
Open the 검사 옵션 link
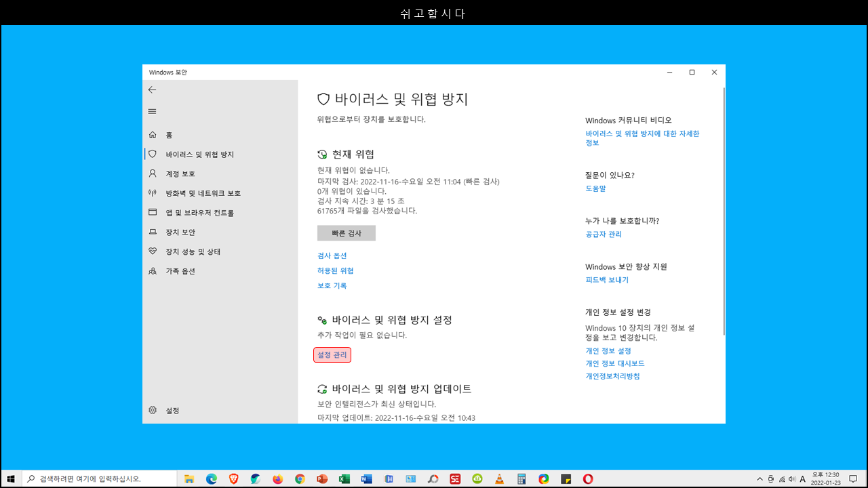[x=332, y=256]
